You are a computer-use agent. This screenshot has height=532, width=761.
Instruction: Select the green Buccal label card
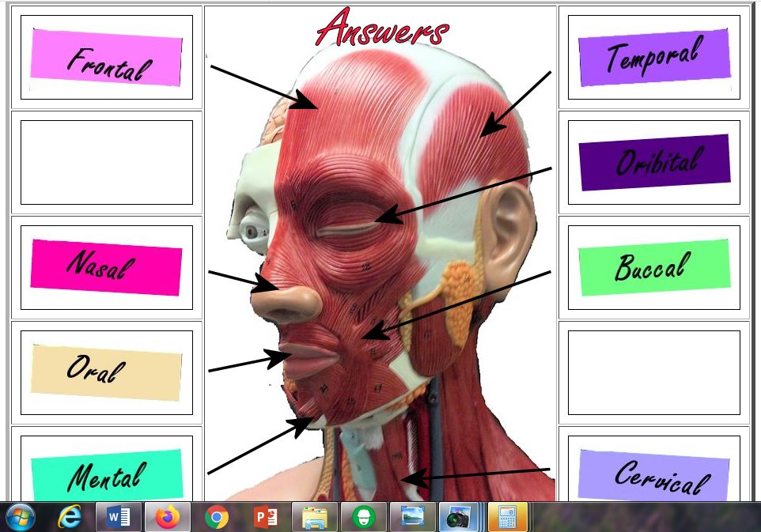(x=654, y=267)
